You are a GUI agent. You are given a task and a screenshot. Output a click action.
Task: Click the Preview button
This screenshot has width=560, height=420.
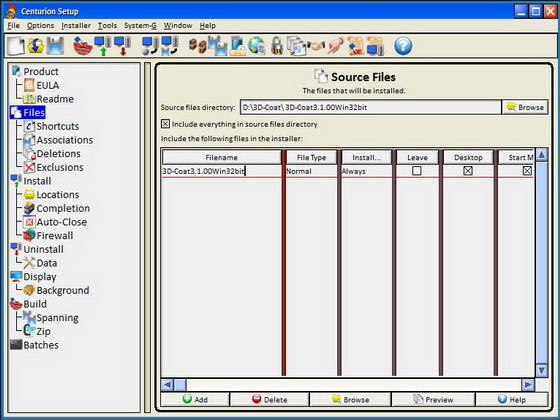pos(433,399)
